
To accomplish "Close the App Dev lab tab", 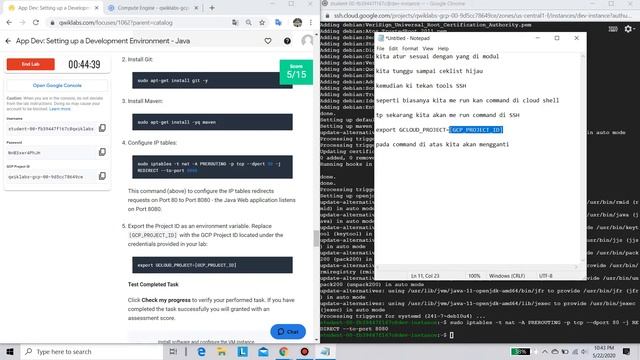I will pos(96,8).
